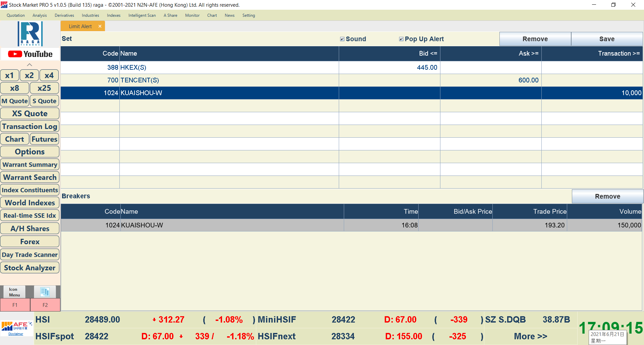Image resolution: width=644 pixels, height=345 pixels.
Task: Click the document layout icon beside Icon Menu
Action: pos(45,292)
